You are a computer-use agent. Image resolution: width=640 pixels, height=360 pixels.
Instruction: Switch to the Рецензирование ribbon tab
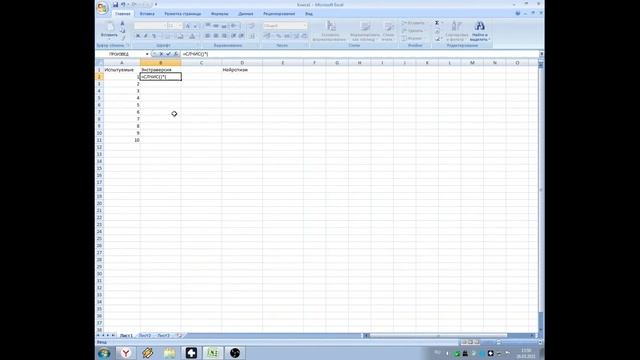coord(279,14)
